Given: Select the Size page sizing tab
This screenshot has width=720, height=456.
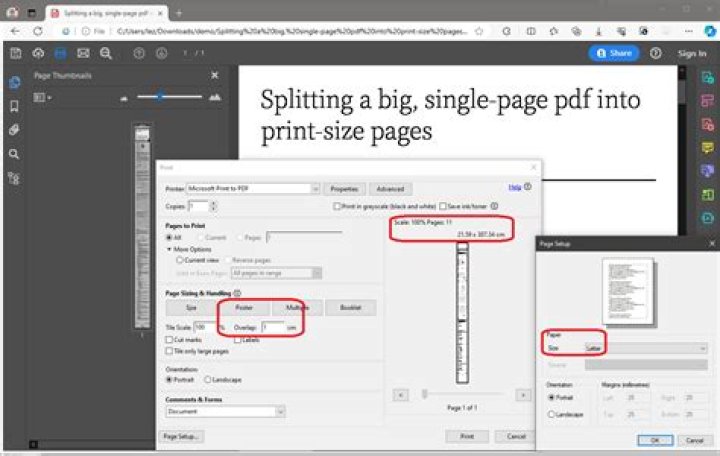Looking at the screenshot, I should (x=191, y=308).
